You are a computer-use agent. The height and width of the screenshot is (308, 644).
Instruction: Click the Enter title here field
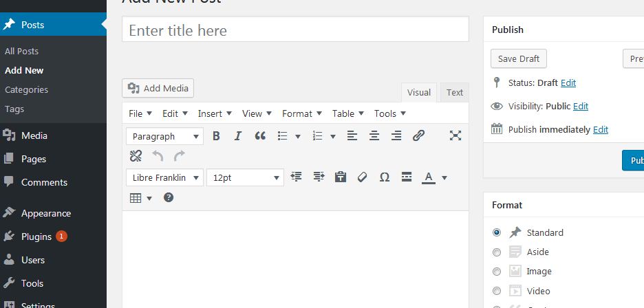pos(295,29)
